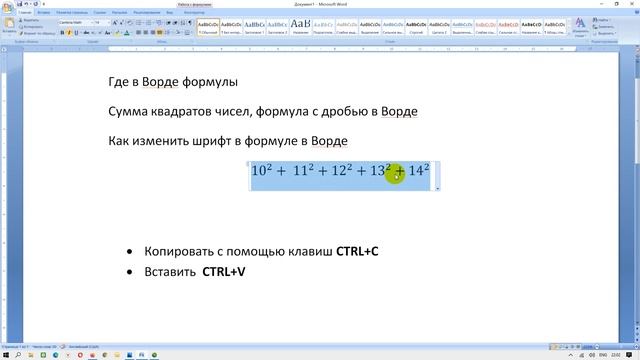
Task: Open line spacing options
Action: [168, 33]
